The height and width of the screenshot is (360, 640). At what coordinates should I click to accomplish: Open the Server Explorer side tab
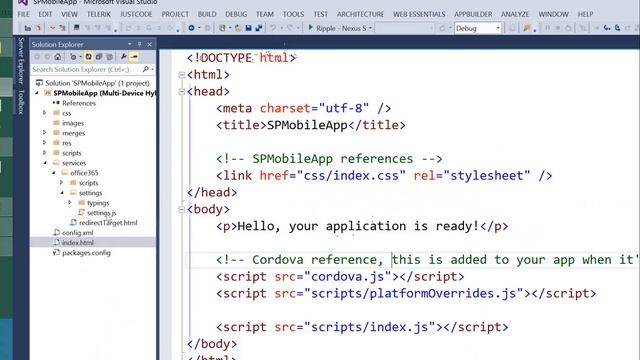point(21,60)
